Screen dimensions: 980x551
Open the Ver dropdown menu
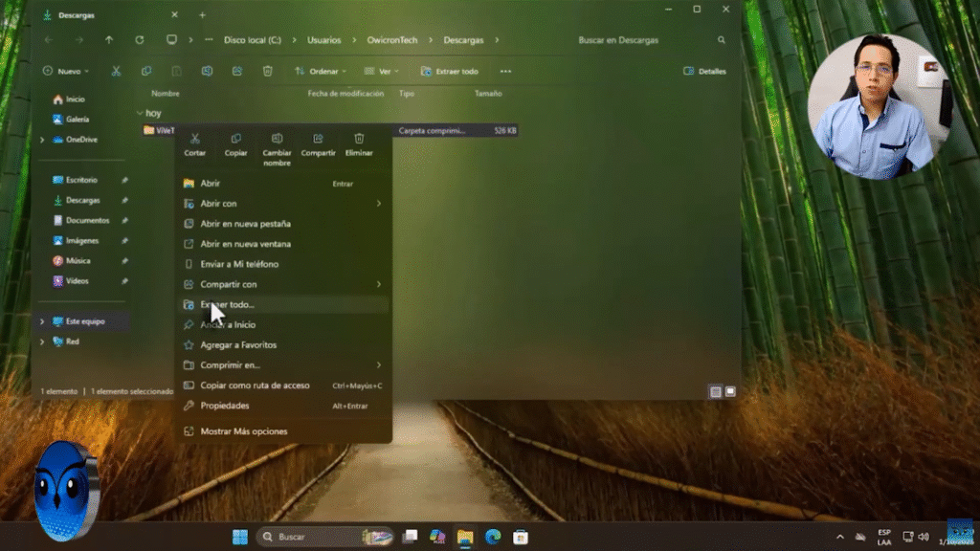(382, 71)
